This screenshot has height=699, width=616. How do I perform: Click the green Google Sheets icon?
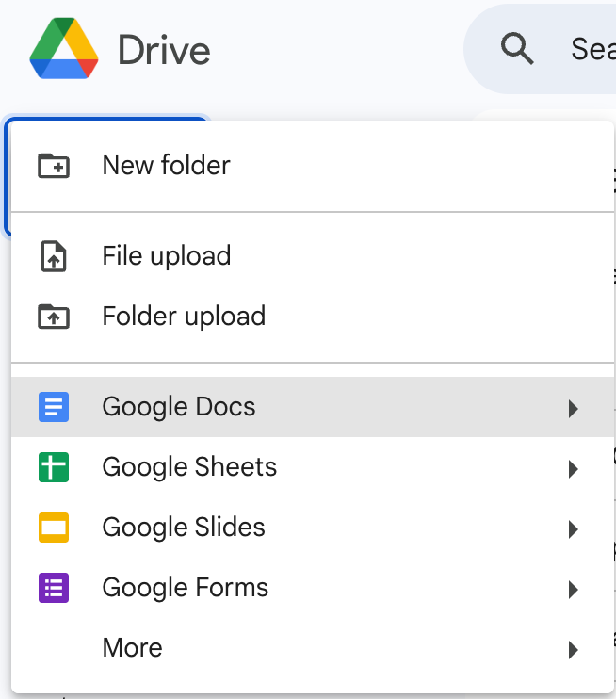coord(54,467)
